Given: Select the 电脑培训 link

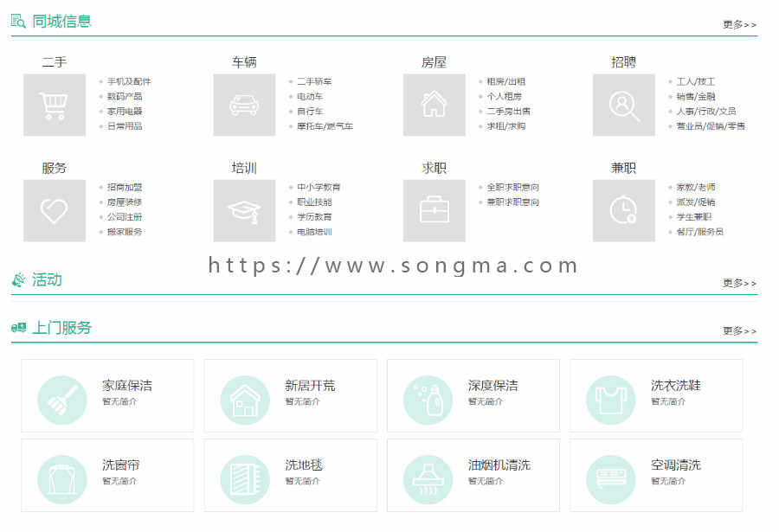Looking at the screenshot, I should [314, 232].
